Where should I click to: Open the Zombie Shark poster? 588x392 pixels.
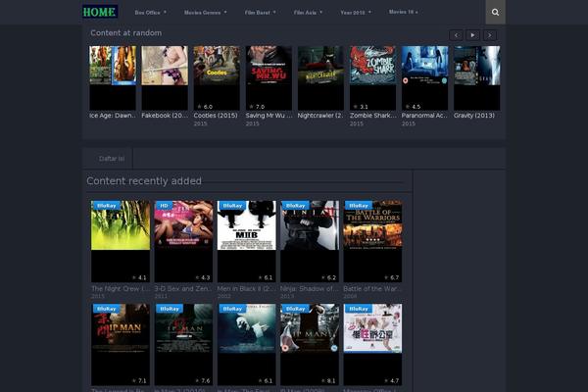pos(372,78)
